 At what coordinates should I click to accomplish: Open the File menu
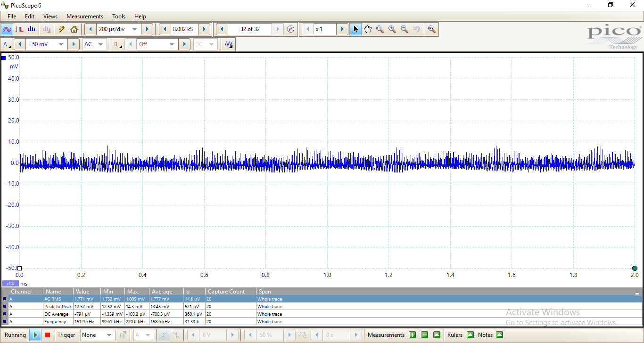click(x=12, y=16)
